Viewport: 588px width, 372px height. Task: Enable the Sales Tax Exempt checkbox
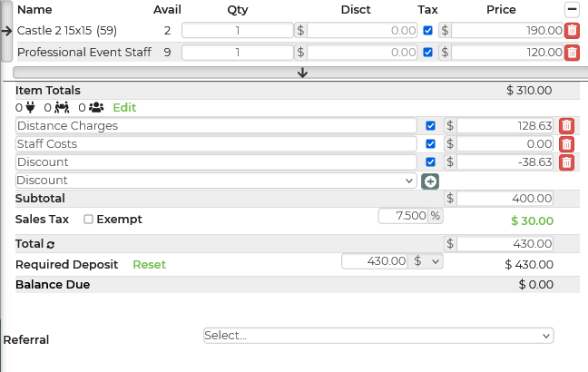[88, 220]
